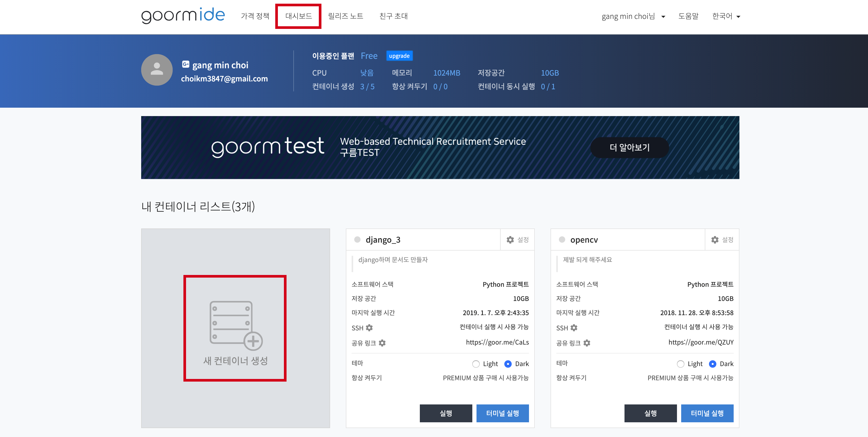
Task: Click the user profile avatar icon
Action: click(157, 70)
